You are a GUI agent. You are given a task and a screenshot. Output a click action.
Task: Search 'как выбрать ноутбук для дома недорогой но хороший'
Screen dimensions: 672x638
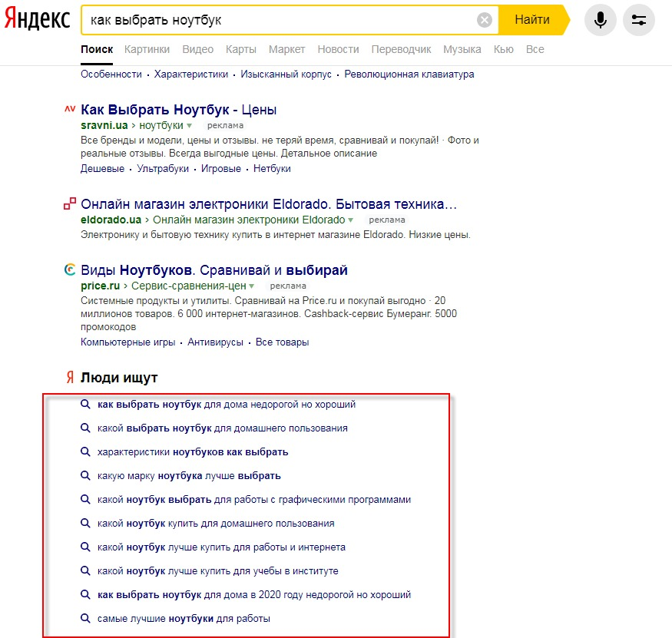[x=227, y=404]
